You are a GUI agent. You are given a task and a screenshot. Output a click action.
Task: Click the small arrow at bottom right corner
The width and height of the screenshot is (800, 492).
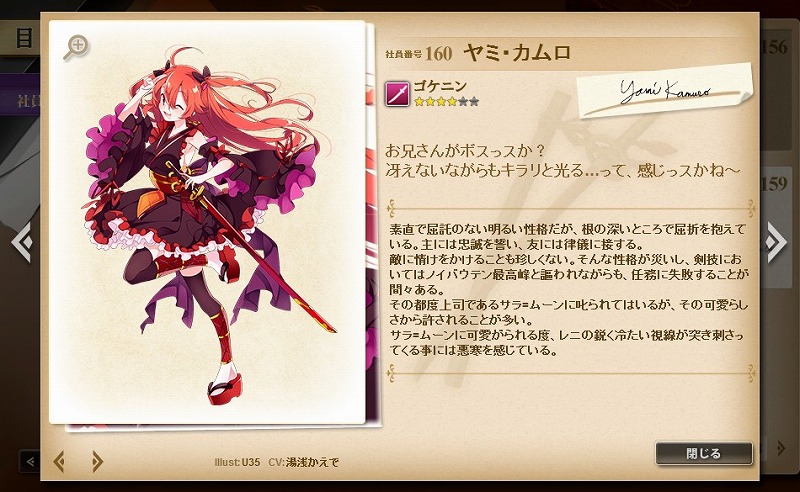[781, 448]
